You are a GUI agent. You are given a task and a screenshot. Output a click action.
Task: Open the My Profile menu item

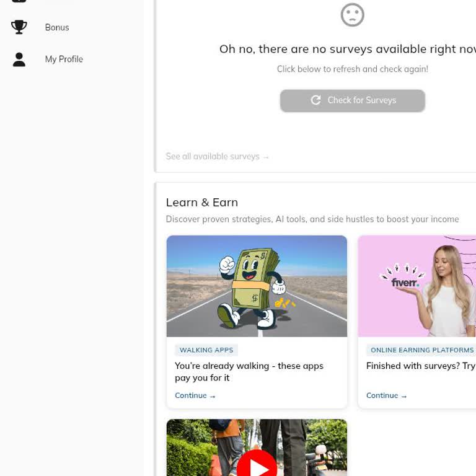pyautogui.click(x=64, y=59)
